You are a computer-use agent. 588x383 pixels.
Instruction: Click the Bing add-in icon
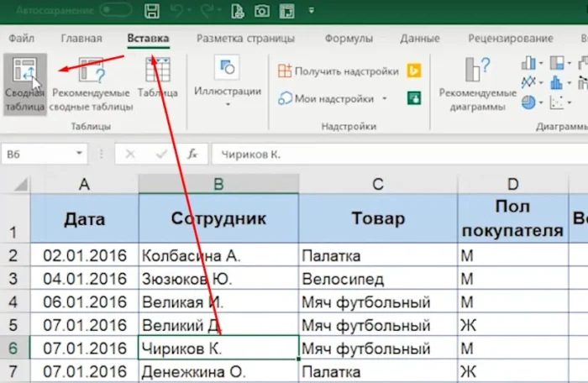point(413,71)
